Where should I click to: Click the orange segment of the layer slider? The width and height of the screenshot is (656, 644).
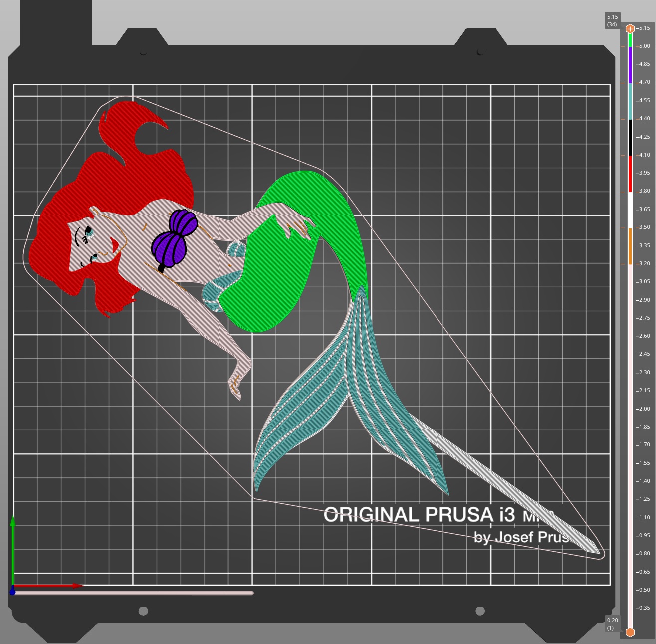[630, 246]
